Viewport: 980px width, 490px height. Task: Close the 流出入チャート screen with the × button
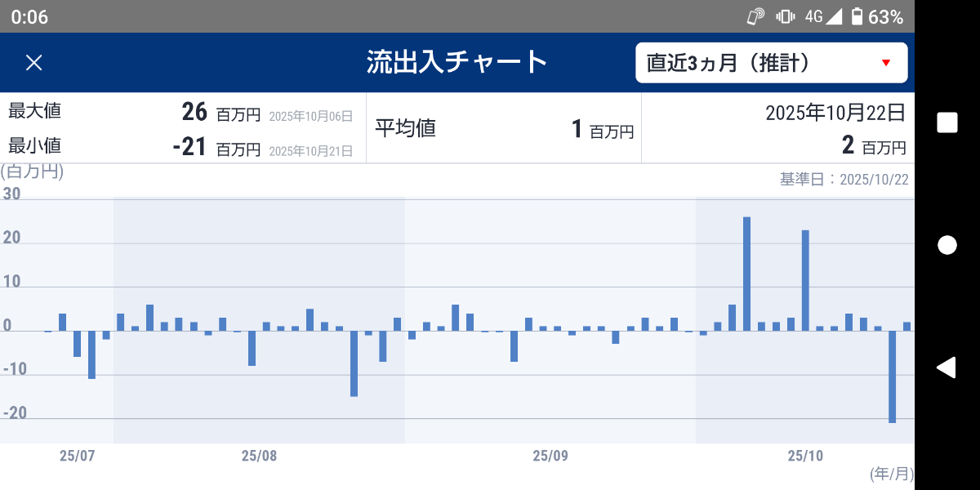click(34, 62)
